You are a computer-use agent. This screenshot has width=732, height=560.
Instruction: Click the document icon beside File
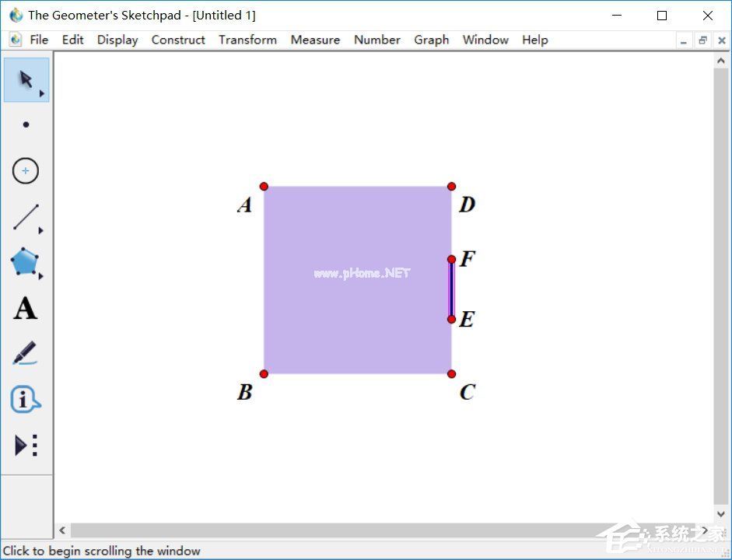[x=16, y=40]
